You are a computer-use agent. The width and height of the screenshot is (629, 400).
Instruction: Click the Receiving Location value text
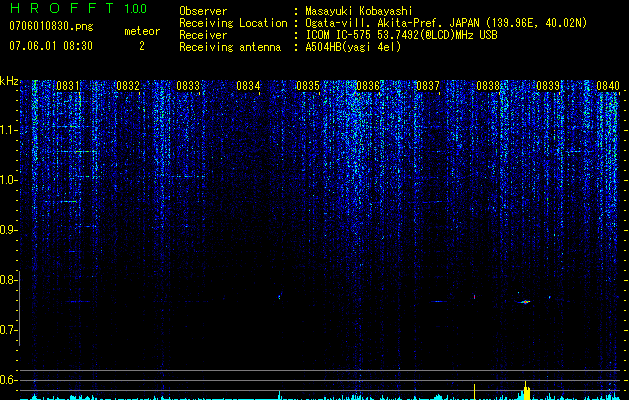coord(446,23)
